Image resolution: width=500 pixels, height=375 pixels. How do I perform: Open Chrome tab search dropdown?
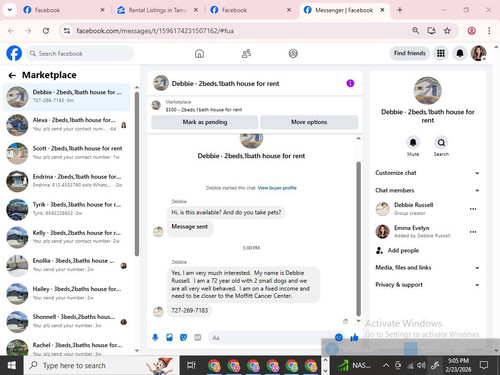10,10
